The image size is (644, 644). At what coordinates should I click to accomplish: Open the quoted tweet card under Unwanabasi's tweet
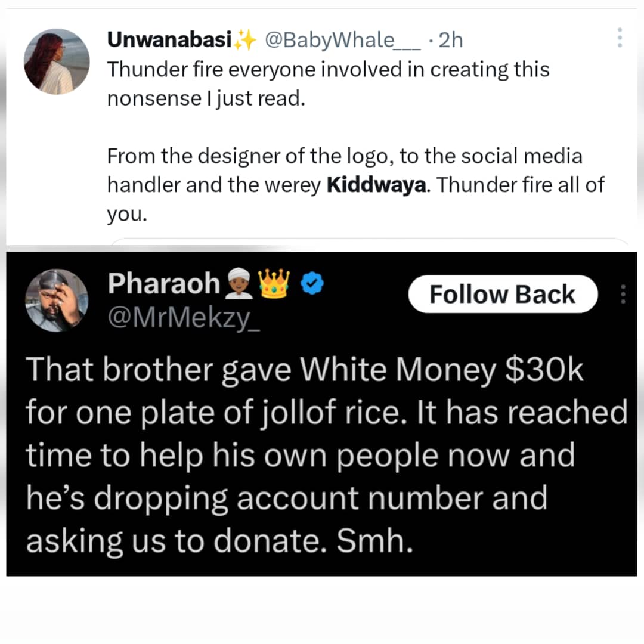370,241
